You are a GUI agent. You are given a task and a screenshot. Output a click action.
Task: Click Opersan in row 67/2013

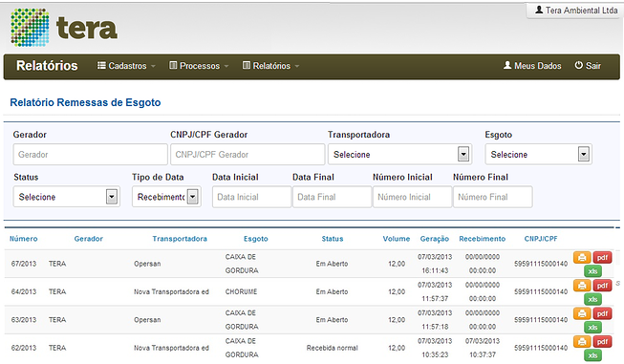147,264
